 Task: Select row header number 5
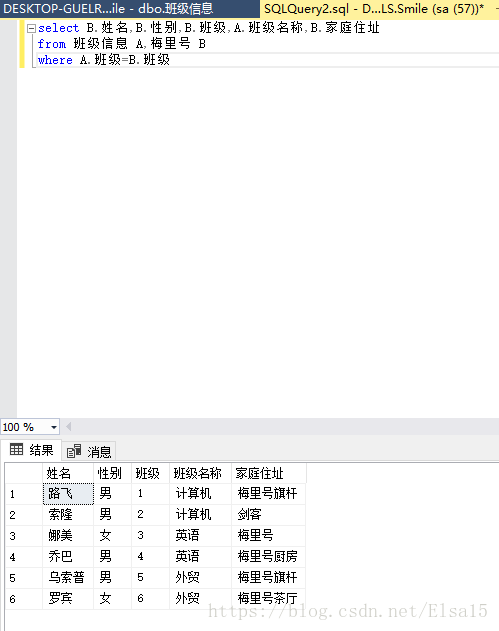tap(24, 577)
